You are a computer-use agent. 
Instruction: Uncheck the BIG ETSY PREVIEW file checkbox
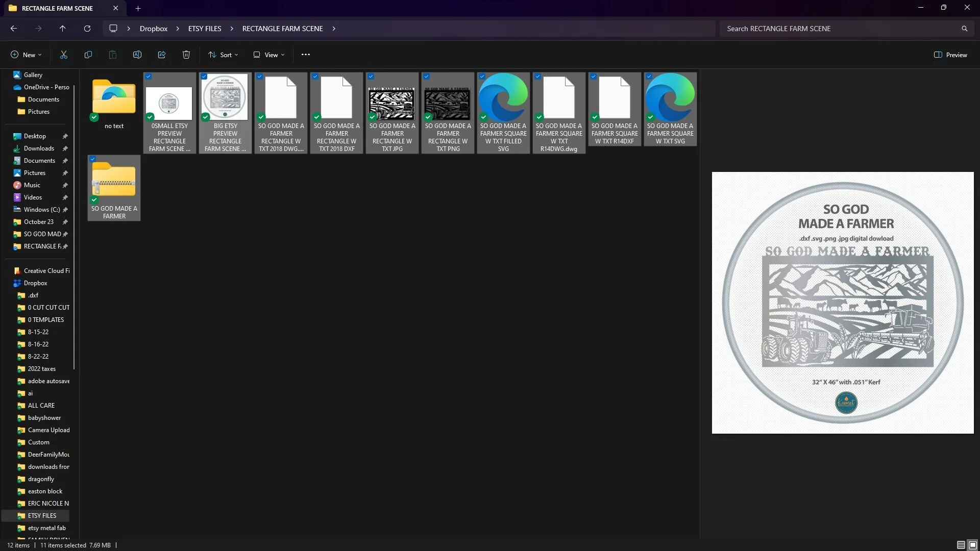pos(204,77)
